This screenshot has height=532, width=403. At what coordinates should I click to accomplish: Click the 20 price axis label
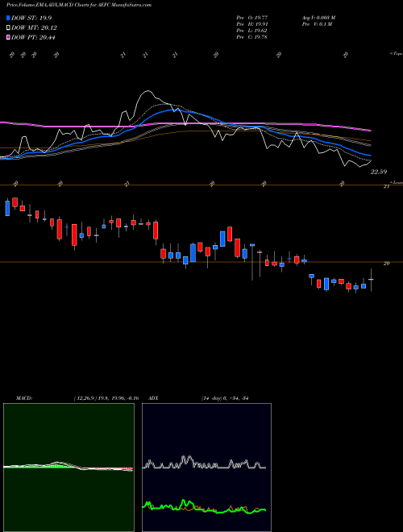pyautogui.click(x=386, y=264)
